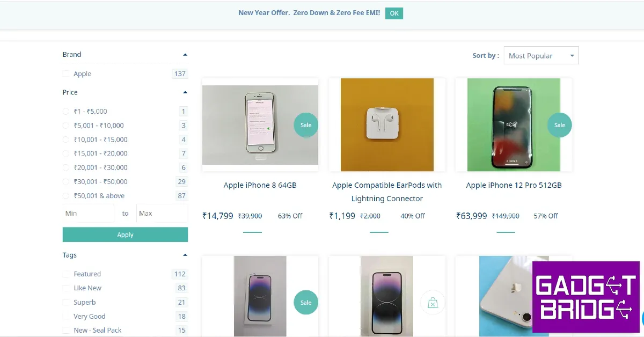Image resolution: width=644 pixels, height=337 pixels.
Task: Tick the Apple brand checkbox
Action: 66,74
